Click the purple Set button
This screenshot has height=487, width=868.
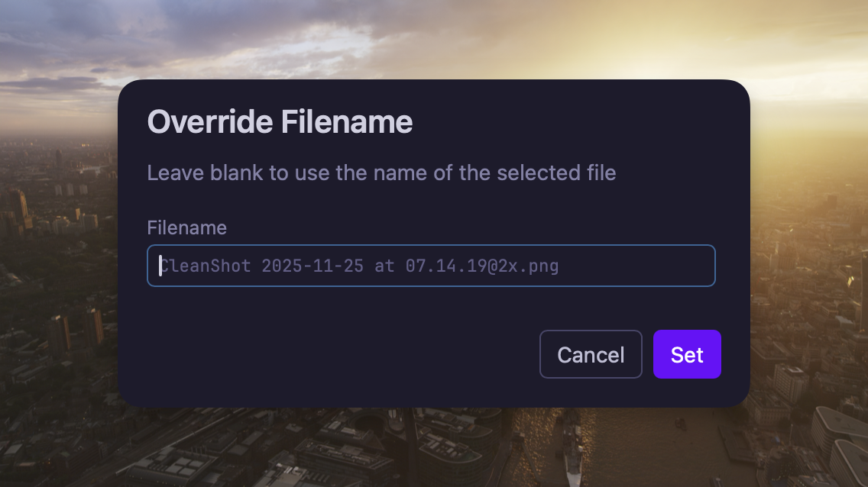(x=687, y=354)
